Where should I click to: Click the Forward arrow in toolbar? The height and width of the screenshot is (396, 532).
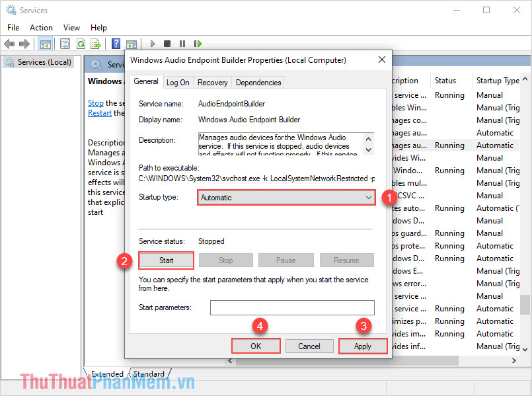click(24, 44)
